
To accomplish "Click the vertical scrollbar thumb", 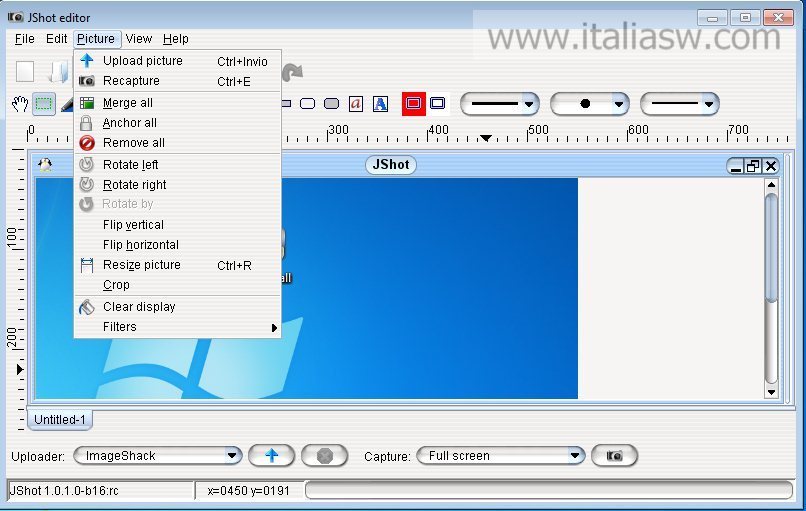I will click(771, 248).
